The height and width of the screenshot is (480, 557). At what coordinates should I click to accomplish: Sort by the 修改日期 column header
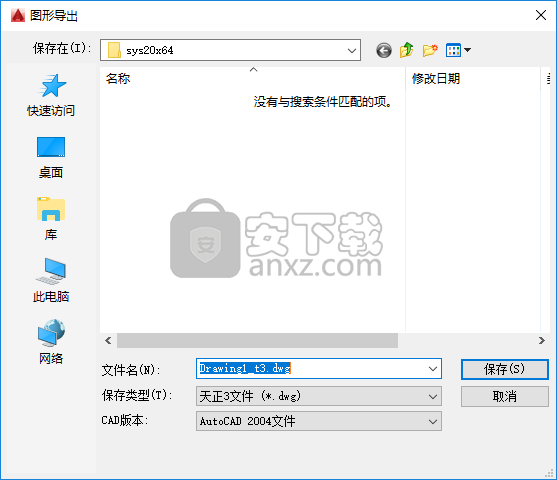[x=473, y=79]
